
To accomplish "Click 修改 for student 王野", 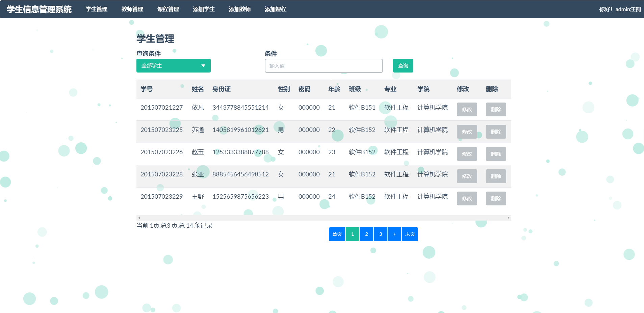I will [467, 198].
